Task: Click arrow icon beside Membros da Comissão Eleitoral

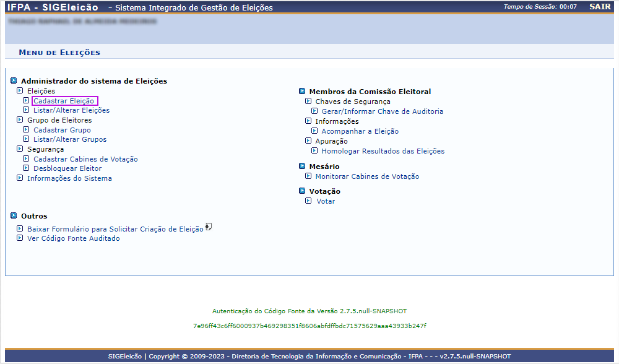Action: pos(302,91)
